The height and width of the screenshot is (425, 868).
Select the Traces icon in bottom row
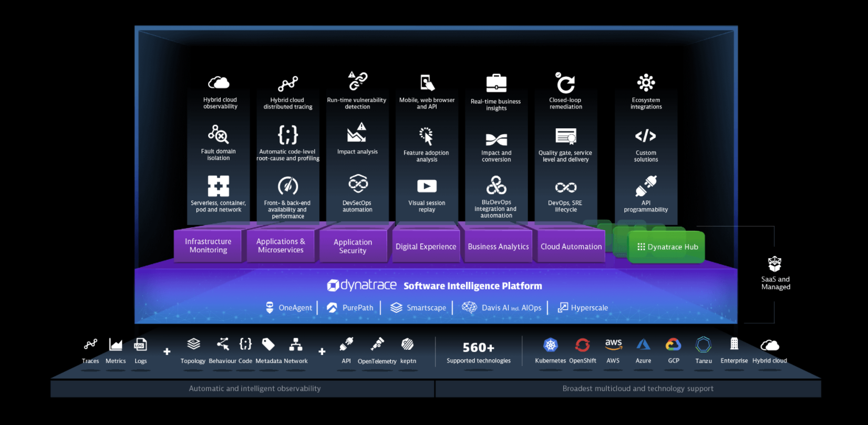coord(90,345)
